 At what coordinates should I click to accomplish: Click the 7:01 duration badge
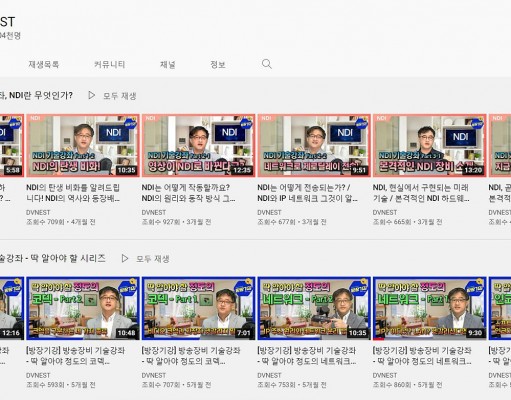244,333
